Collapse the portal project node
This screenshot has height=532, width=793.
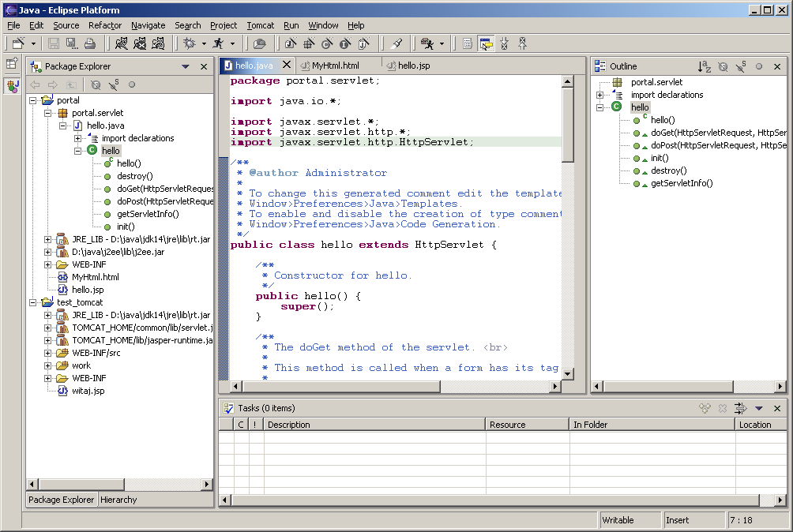coord(33,100)
